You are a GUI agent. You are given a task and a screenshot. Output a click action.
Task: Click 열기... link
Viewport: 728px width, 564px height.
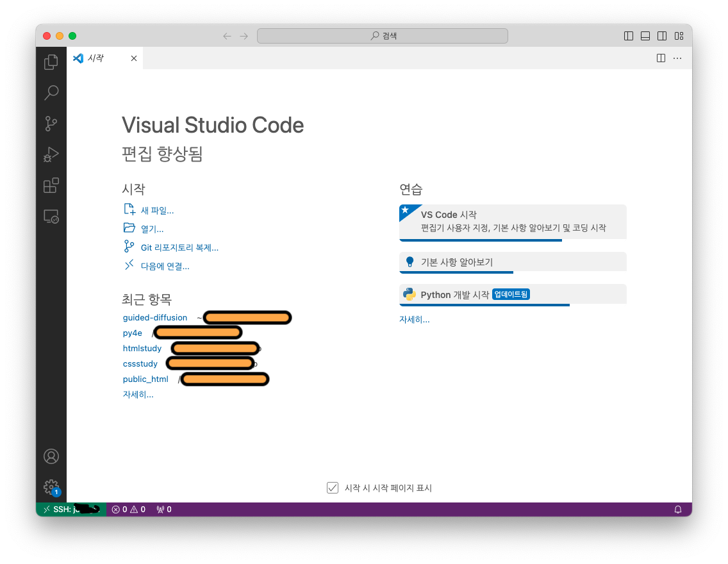[153, 229]
